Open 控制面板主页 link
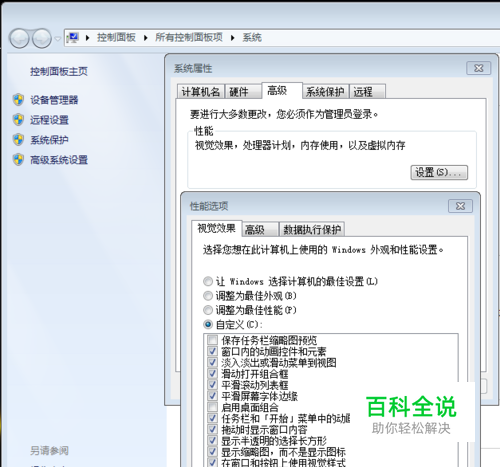500x467 pixels. point(59,71)
